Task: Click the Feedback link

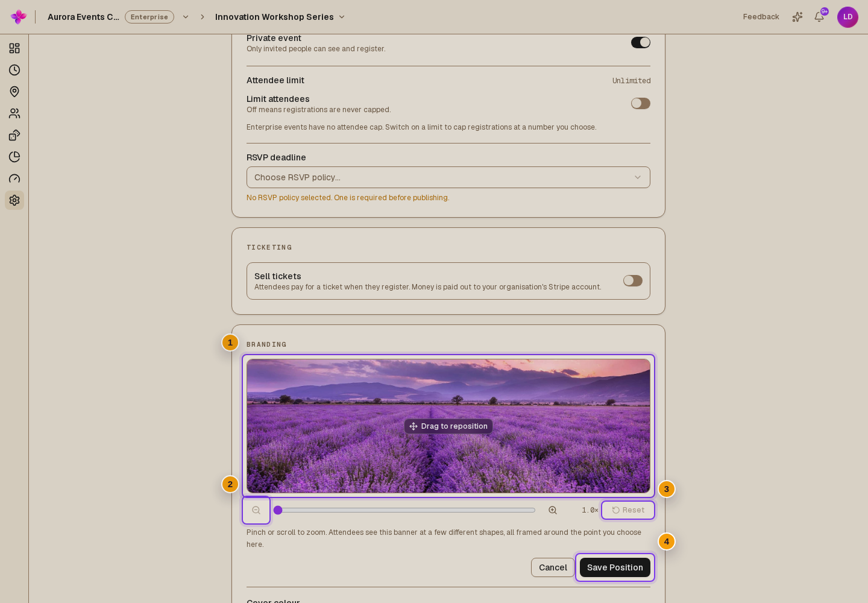Action: coord(761,17)
